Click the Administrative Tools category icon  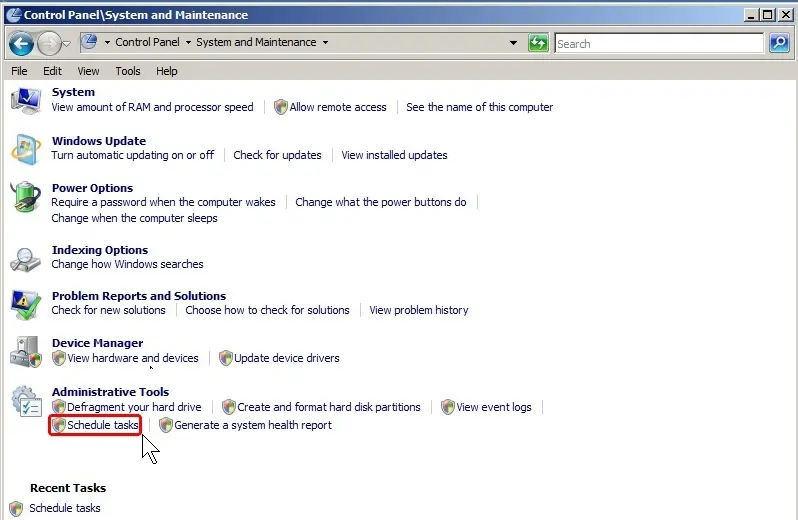click(x=25, y=400)
